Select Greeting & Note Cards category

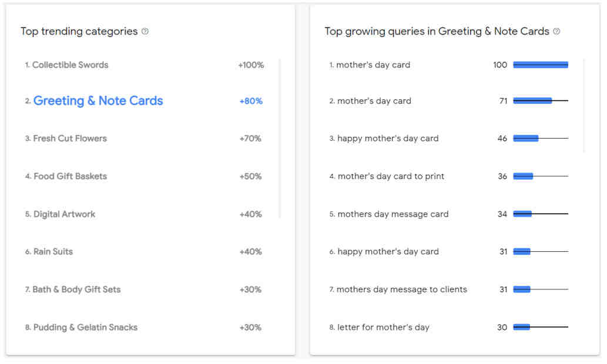(x=98, y=100)
